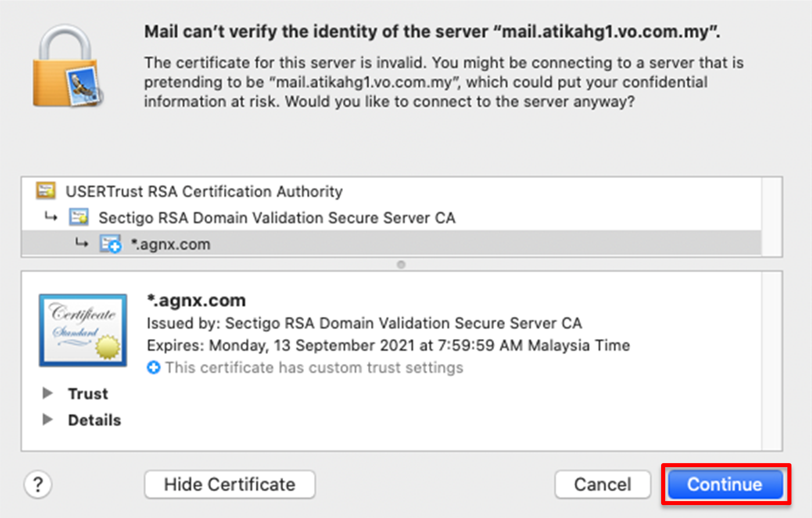
Task: Open help with the question mark button
Action: coord(38,484)
